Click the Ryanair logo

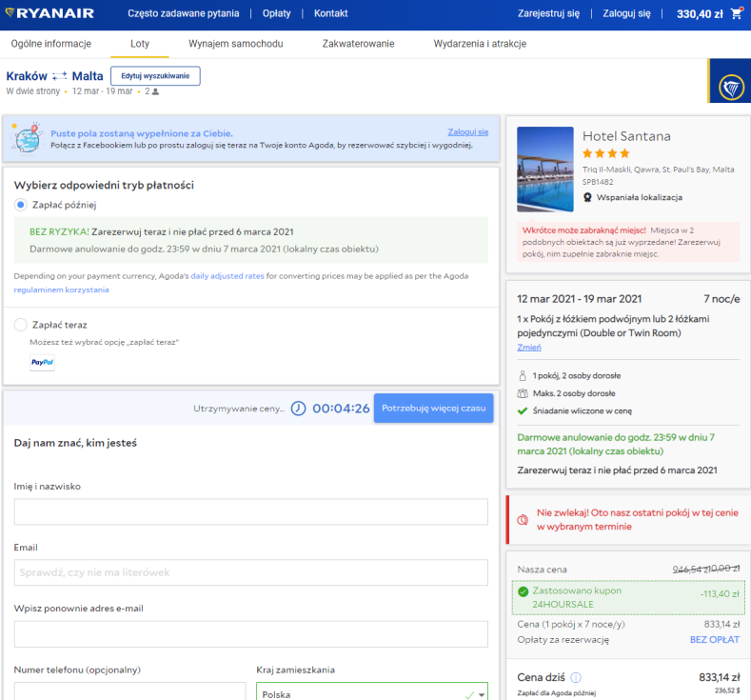(x=53, y=14)
